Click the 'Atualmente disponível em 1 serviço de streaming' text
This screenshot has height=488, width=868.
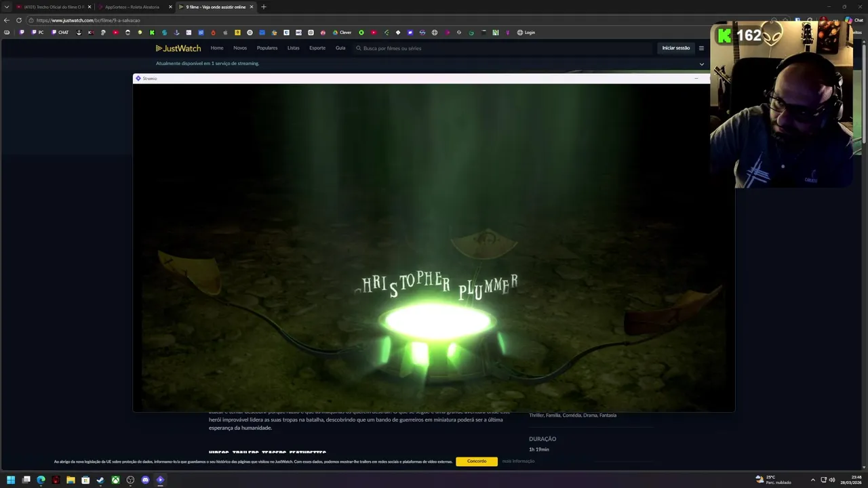pyautogui.click(x=208, y=64)
